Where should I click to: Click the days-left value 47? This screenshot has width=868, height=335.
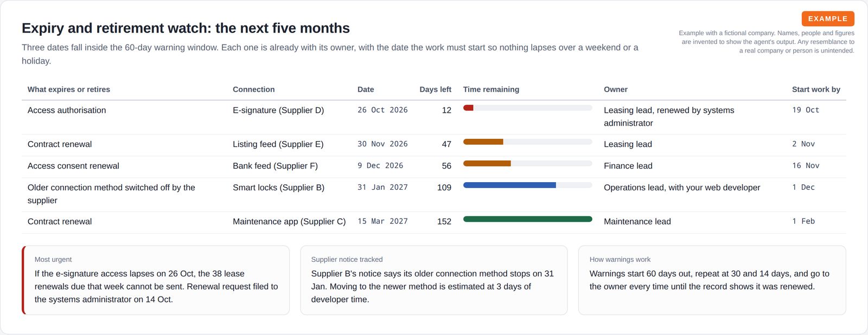click(446, 144)
